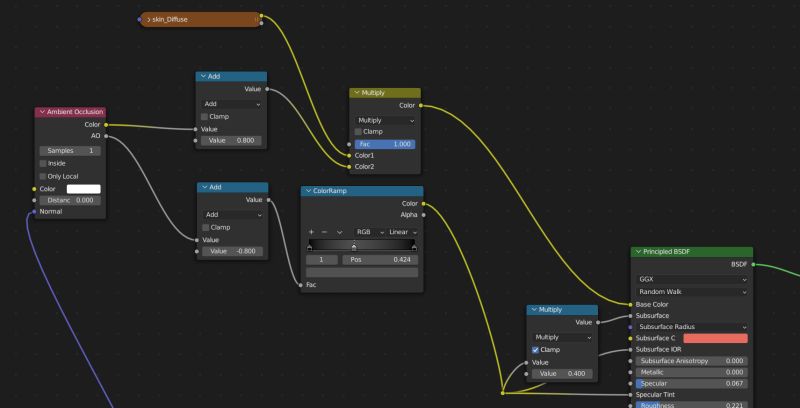
Task: Enable Clamp on the olive Multiply color node
Action: tap(358, 132)
